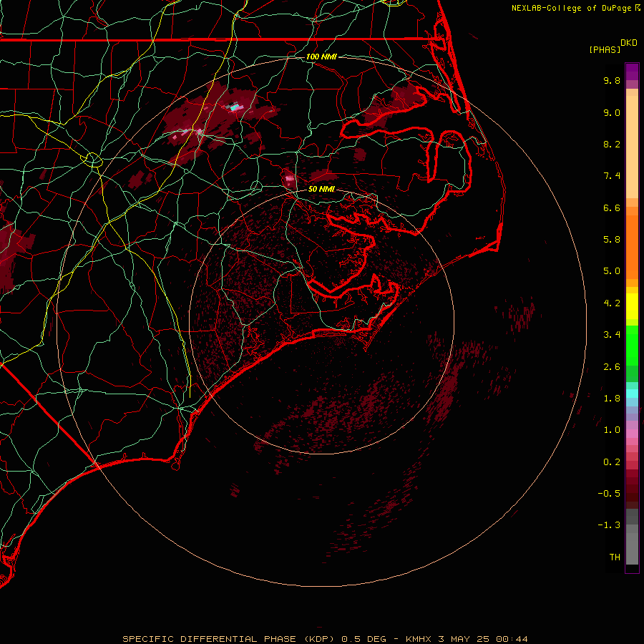644x644 pixels.
Task: Click the -0.5 scale value
Action: click(x=609, y=494)
